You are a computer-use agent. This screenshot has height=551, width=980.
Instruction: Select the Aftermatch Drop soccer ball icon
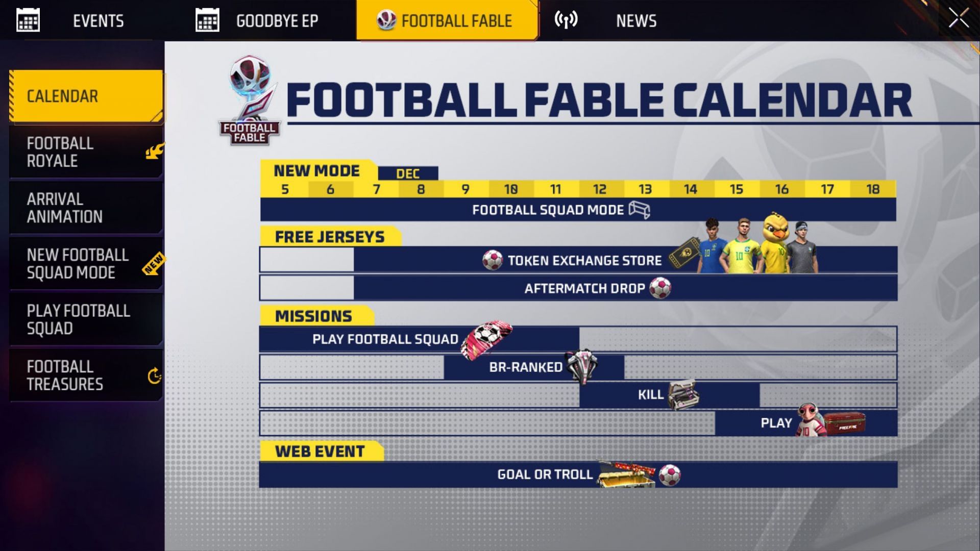coord(665,288)
